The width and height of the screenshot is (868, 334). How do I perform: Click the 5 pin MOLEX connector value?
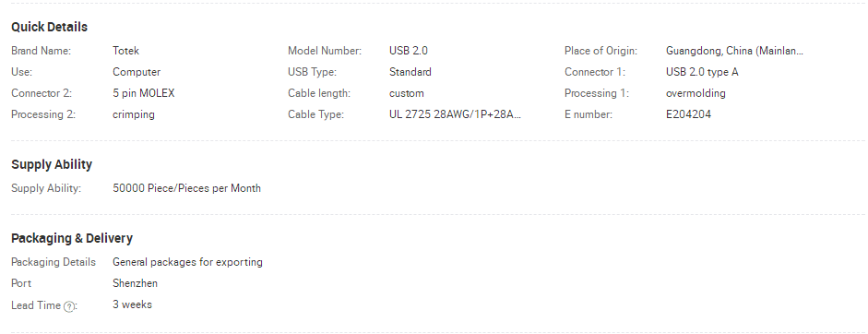pos(143,93)
